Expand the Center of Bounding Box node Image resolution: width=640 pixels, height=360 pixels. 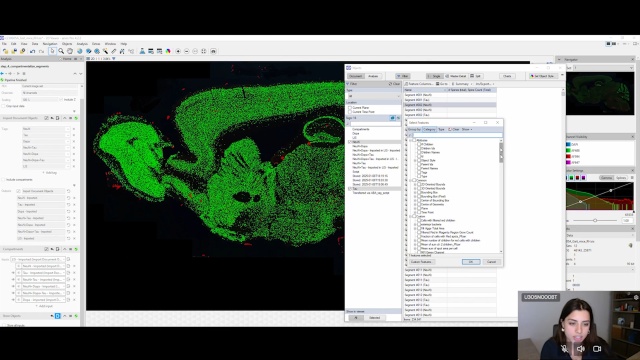click(x=415, y=200)
